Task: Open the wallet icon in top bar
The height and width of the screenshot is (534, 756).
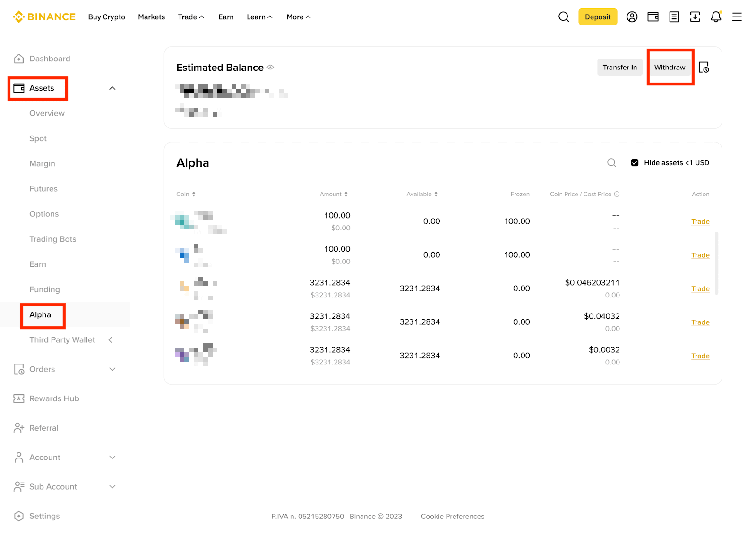Action: click(653, 17)
